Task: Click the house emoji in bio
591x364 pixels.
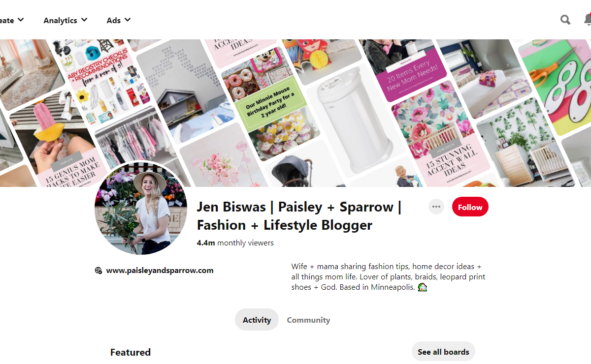Action: click(422, 287)
